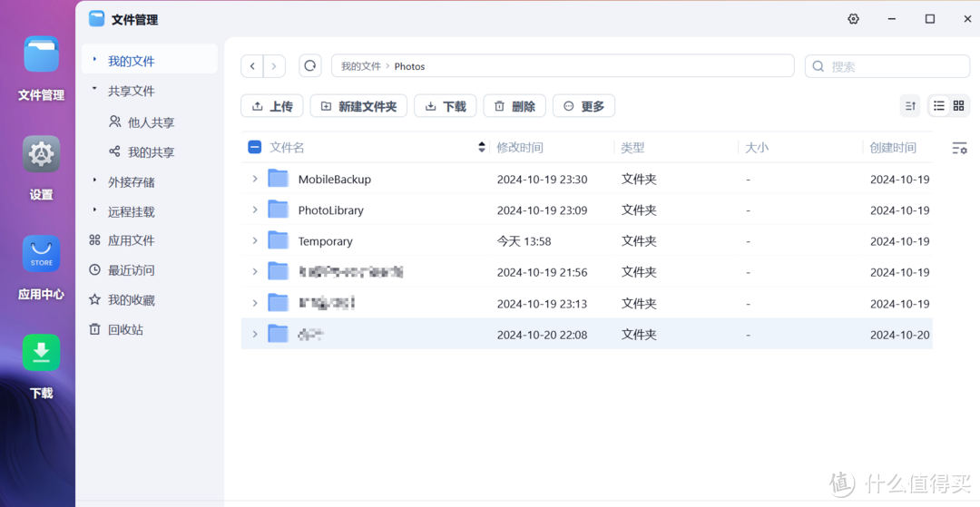Expand 外接存储 tree node

click(x=94, y=180)
